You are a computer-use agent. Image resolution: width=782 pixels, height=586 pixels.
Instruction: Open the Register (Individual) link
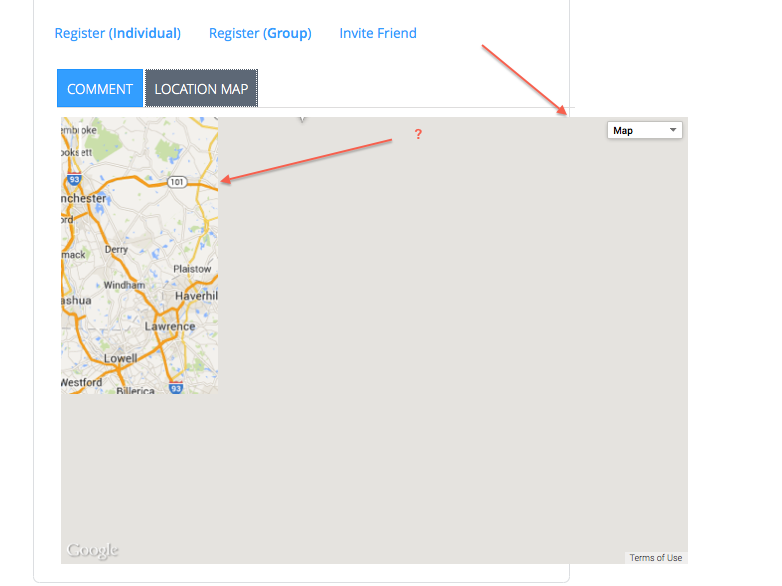(x=117, y=33)
